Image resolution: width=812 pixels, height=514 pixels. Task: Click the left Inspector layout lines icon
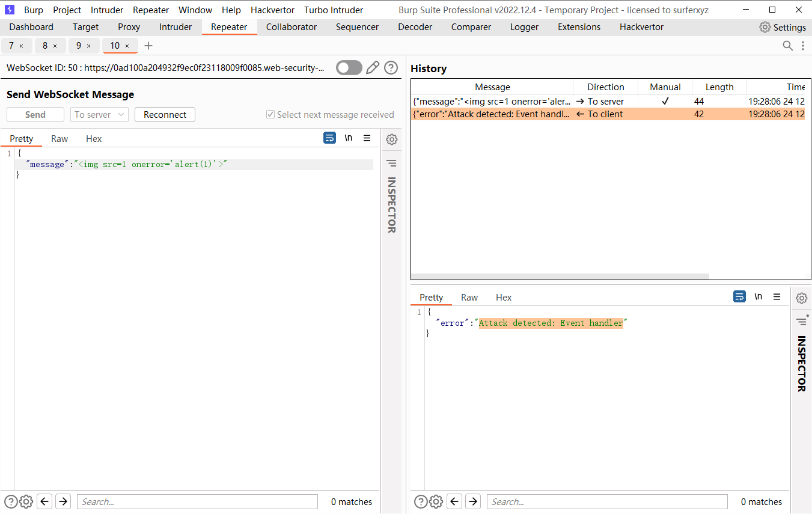click(391, 163)
